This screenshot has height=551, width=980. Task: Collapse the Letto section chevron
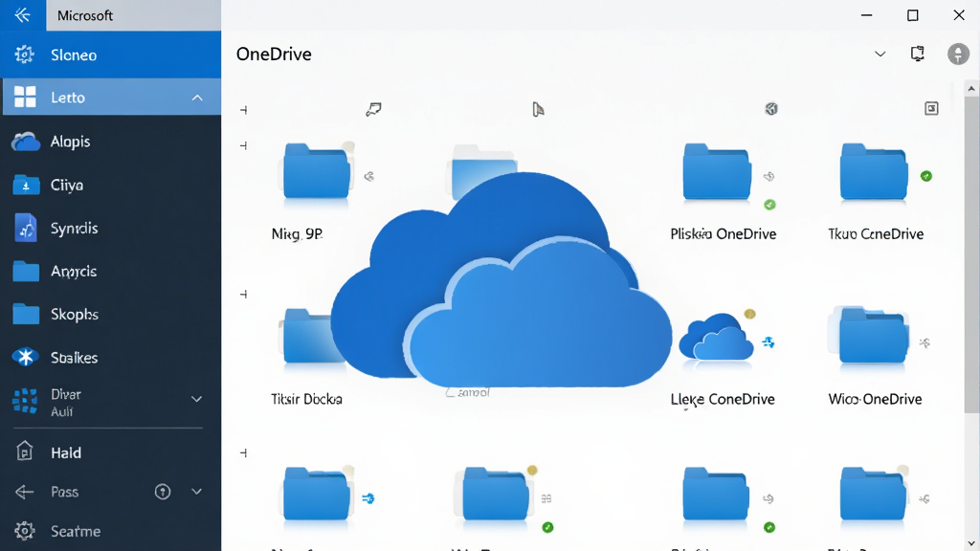click(x=197, y=98)
